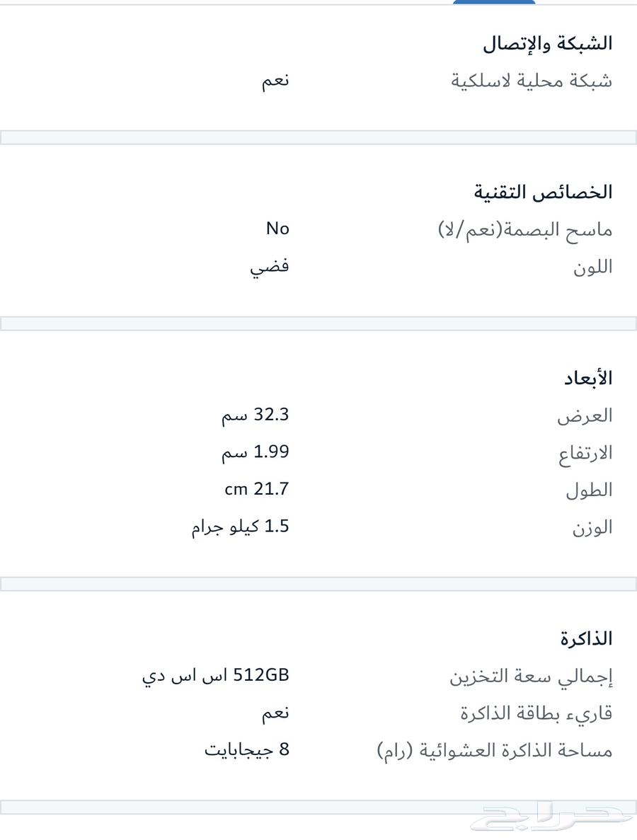
Task: Select the blue active tab at top
Action: [494, 2]
